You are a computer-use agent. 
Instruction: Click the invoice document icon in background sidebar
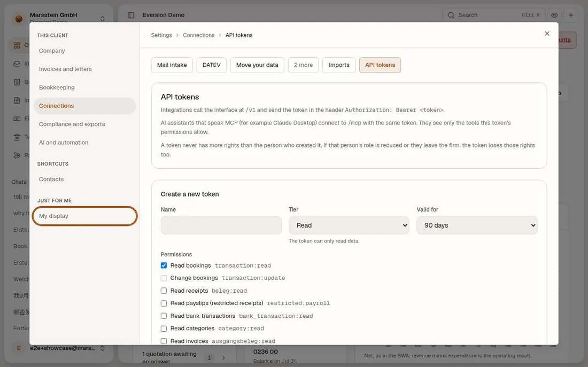(x=17, y=100)
